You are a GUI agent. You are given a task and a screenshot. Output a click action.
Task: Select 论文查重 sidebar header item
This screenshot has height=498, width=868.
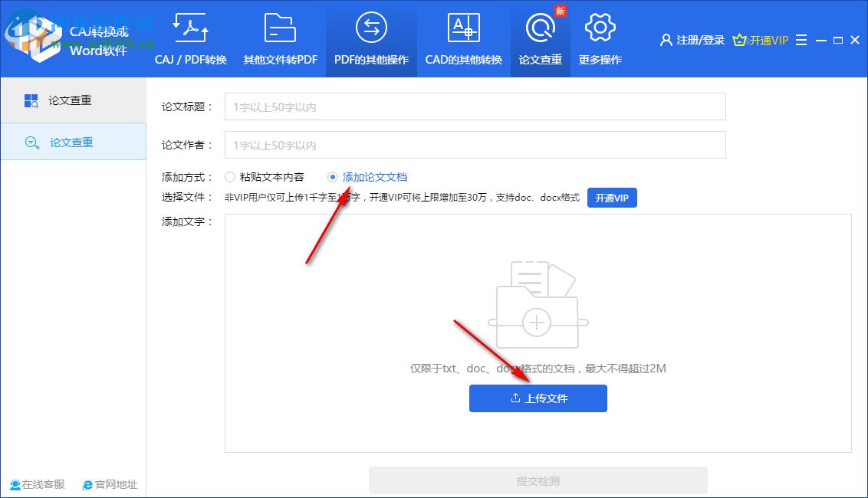(x=73, y=100)
